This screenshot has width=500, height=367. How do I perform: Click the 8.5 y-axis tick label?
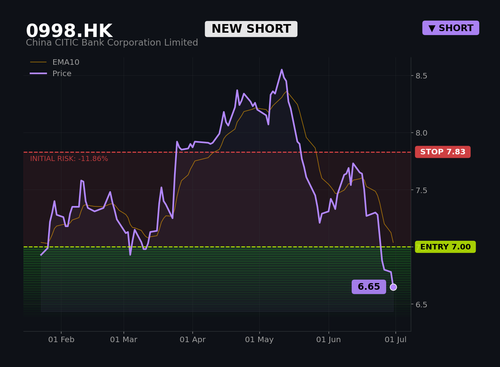pyautogui.click(x=421, y=76)
